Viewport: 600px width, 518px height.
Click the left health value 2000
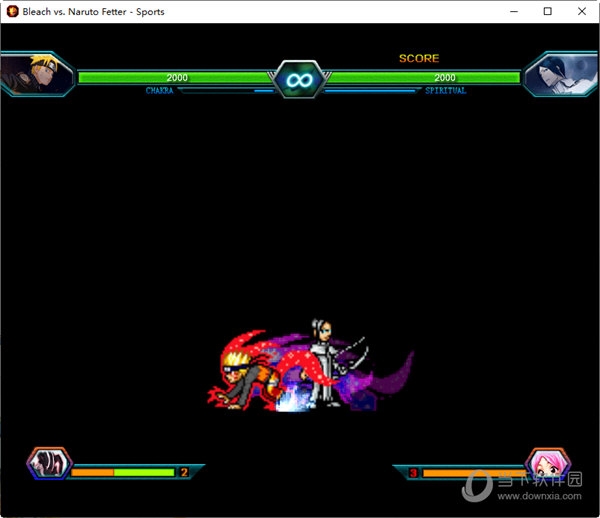(x=177, y=78)
